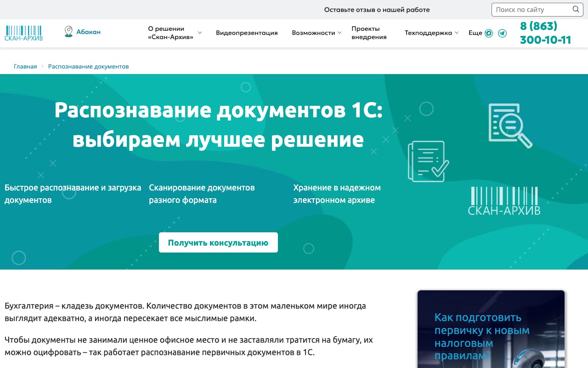This screenshot has height=368, width=588.
Task: Click paragraph starting «Чтобы документы не занимали»
Action: click(x=189, y=346)
